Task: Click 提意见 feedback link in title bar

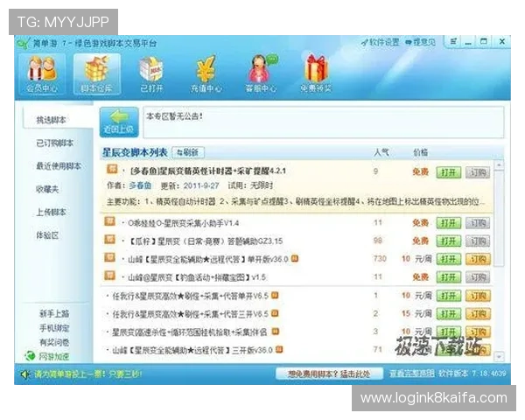Action: [x=421, y=43]
